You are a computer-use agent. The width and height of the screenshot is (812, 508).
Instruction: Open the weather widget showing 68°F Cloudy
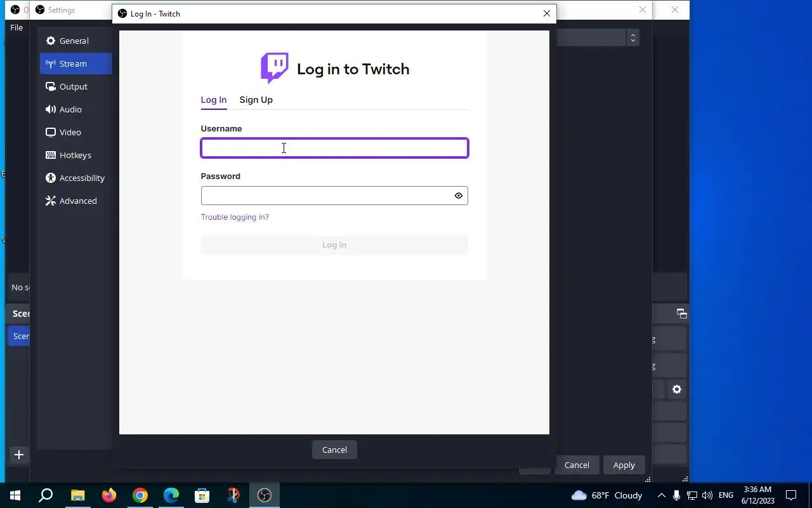pyautogui.click(x=607, y=495)
